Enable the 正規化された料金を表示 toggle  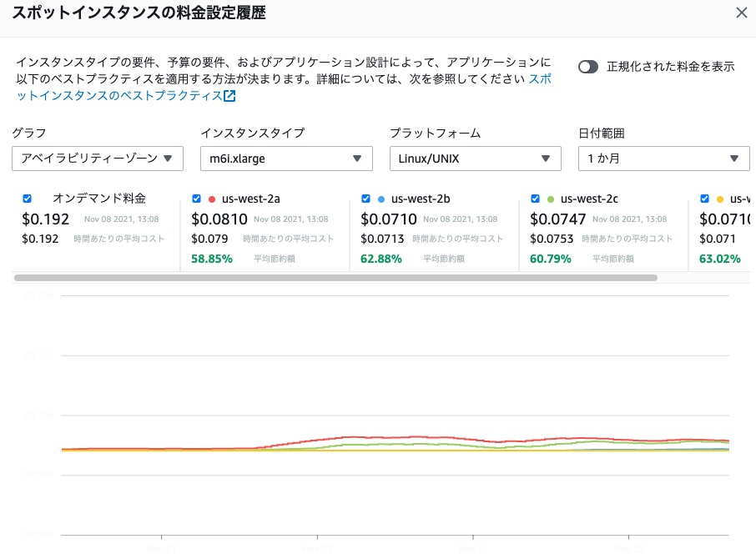tap(587, 65)
